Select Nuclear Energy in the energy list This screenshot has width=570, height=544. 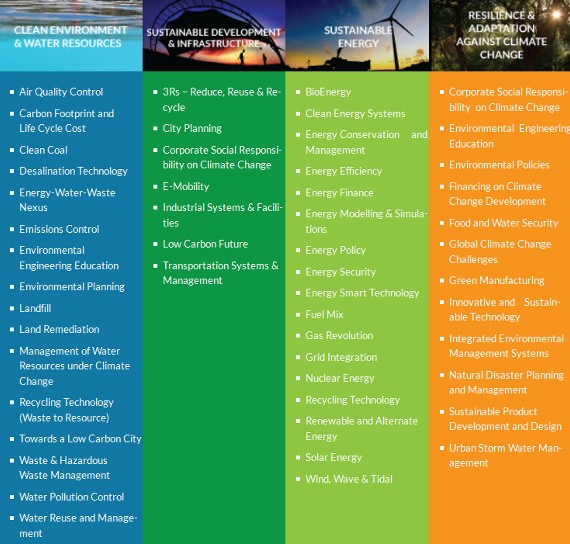point(340,379)
